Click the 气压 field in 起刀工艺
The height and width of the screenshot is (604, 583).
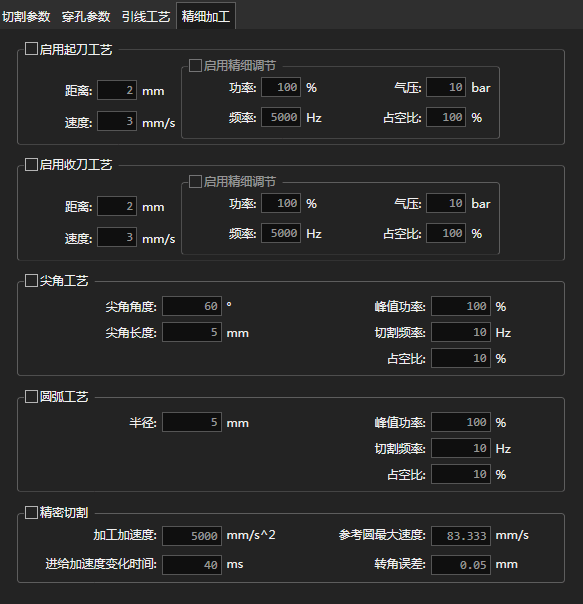pyautogui.click(x=446, y=87)
